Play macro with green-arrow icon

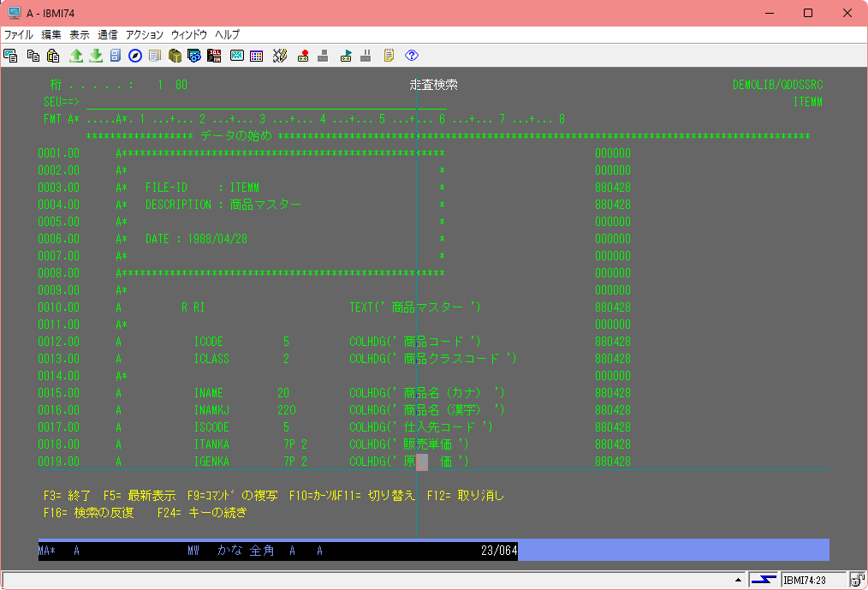[x=346, y=56]
